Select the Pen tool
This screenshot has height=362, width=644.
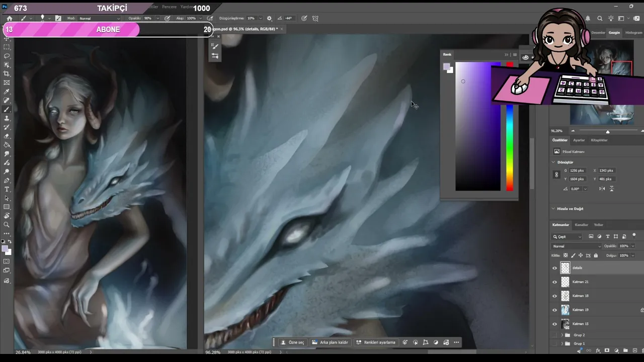pos(7,180)
